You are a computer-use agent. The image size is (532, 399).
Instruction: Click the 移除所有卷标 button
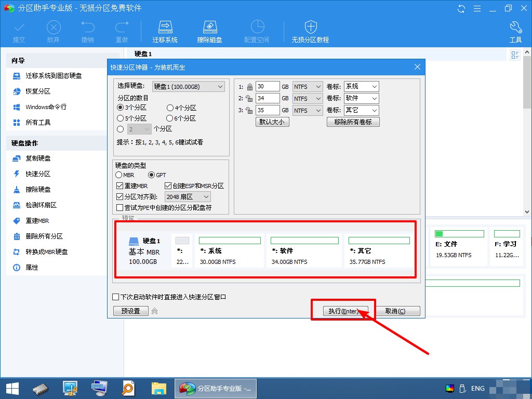tap(353, 122)
